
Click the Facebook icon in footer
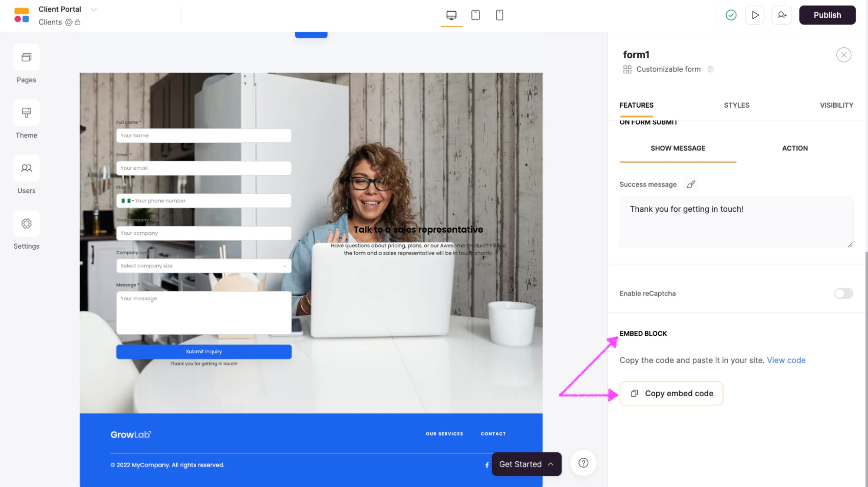(x=487, y=465)
